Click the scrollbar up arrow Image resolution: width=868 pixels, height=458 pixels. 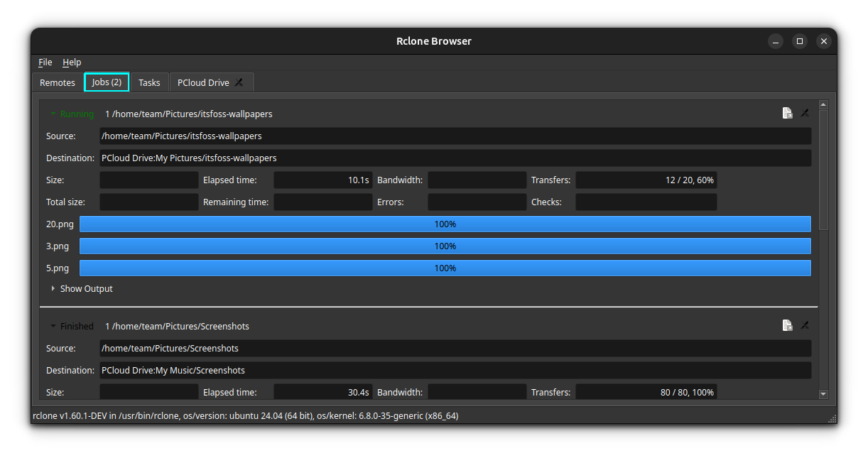[823, 104]
